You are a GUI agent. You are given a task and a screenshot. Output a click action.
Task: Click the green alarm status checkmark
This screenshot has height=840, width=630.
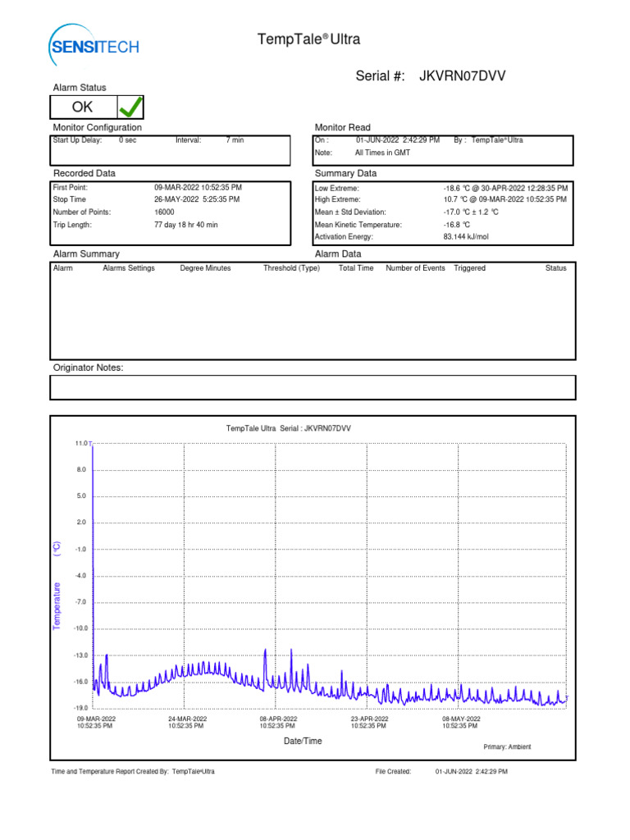click(130, 107)
